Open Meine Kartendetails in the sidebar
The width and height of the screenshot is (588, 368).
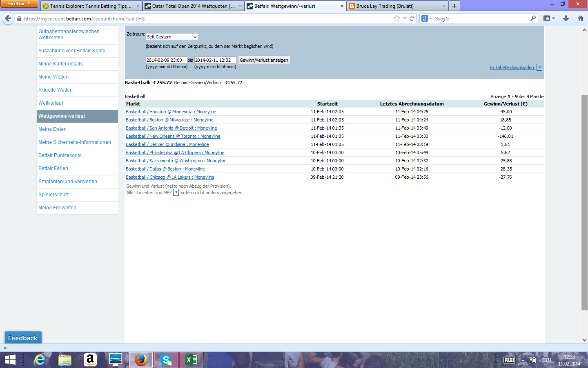[60, 64]
